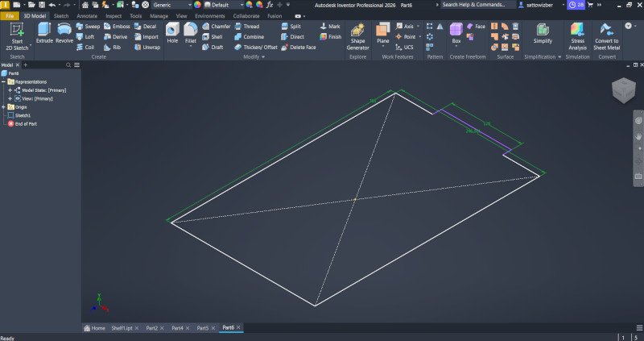Click the Undo button
644x341 pixels.
[52, 5]
